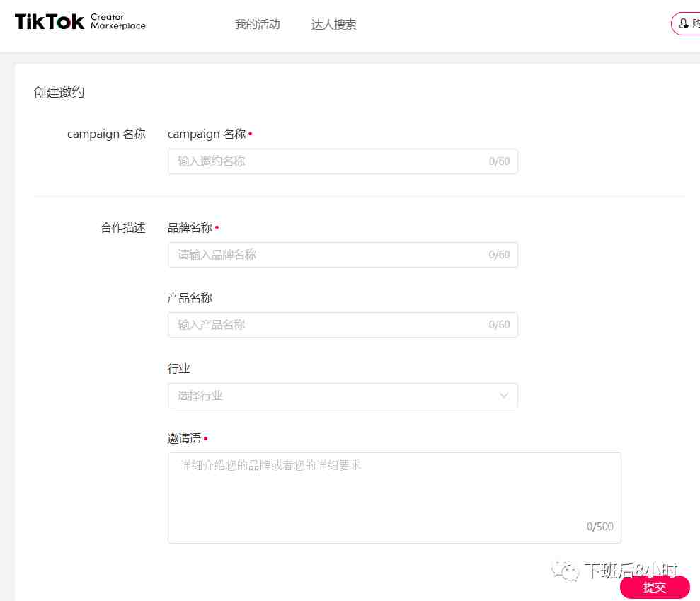Click the TikTok Creator Marketplace logo
Screen dimensions: 700x601
coord(81,21)
